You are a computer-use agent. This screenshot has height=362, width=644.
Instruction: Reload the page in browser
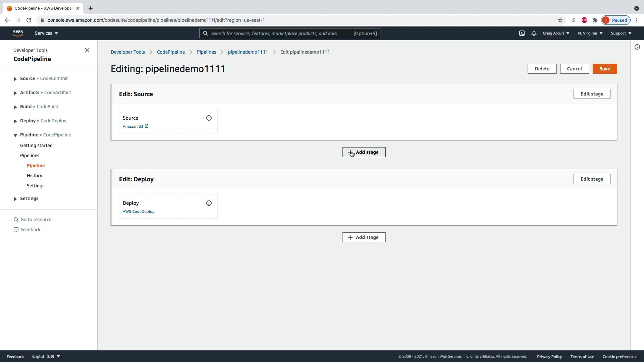[29, 20]
